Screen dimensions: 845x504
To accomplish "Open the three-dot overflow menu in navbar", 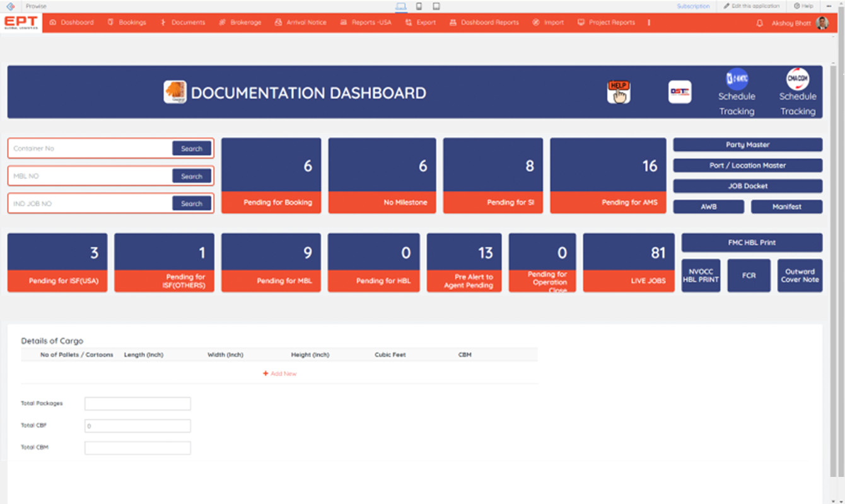I will tap(649, 23).
